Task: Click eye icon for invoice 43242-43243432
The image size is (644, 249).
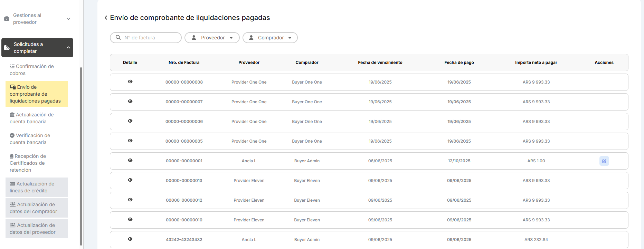Action: [x=130, y=239]
